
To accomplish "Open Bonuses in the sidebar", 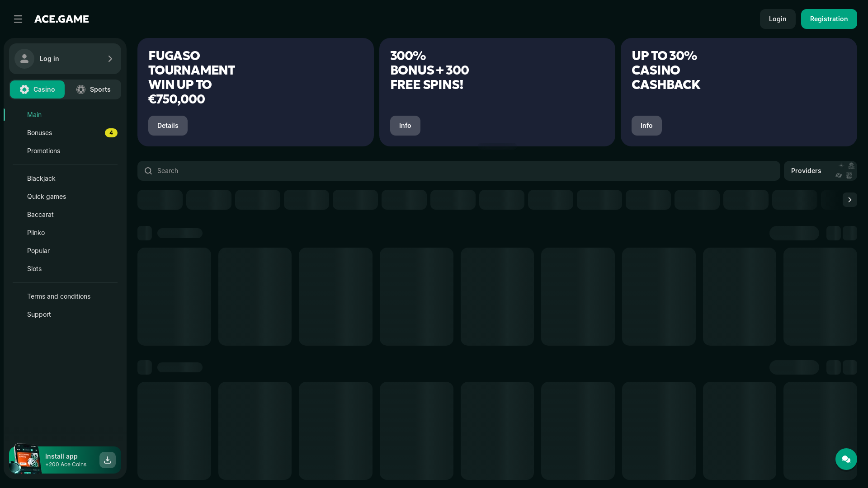I will click(x=65, y=133).
